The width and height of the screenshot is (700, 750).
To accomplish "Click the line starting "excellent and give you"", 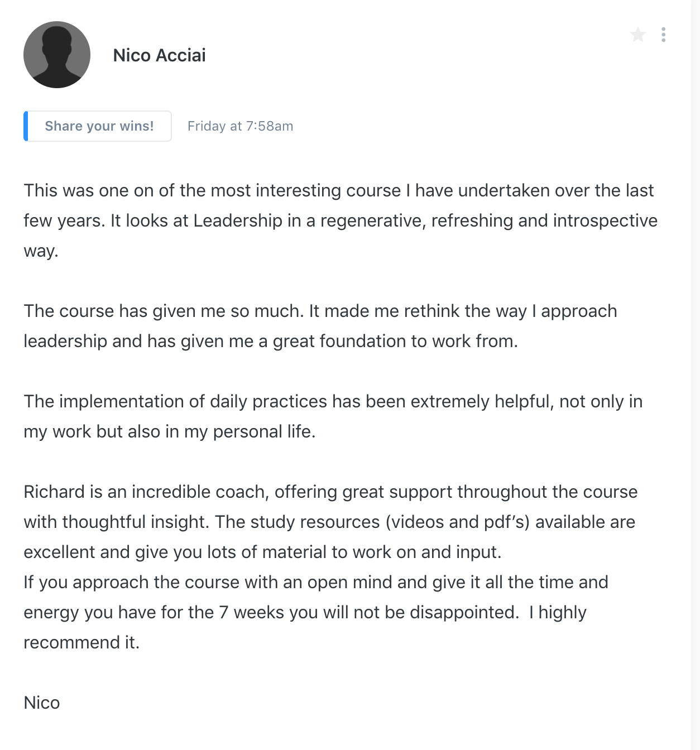I will (262, 552).
